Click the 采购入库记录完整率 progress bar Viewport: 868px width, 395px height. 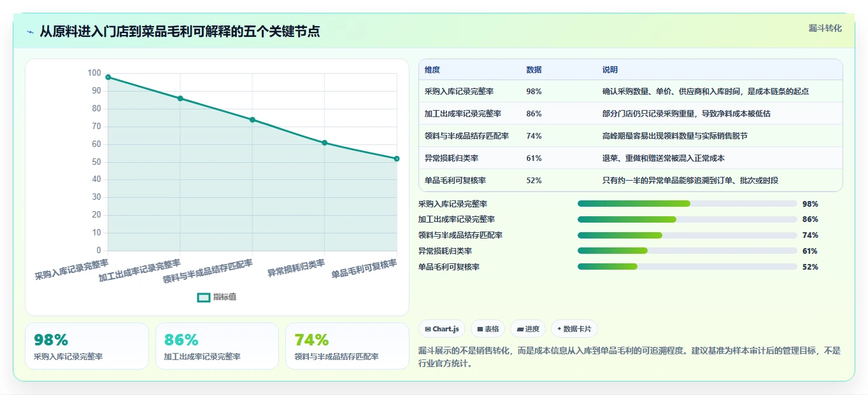coord(687,204)
